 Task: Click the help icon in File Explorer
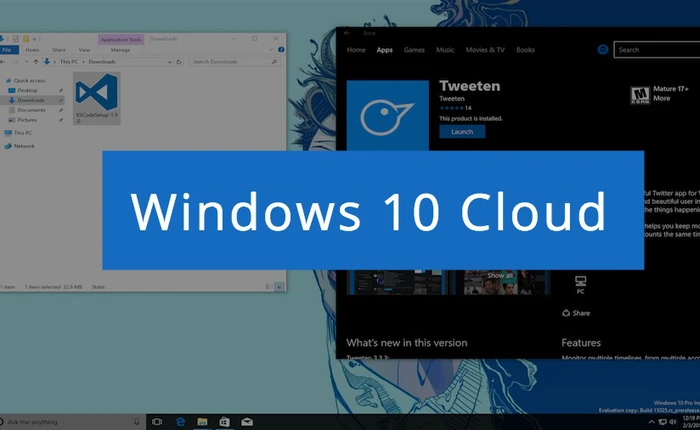[281, 50]
